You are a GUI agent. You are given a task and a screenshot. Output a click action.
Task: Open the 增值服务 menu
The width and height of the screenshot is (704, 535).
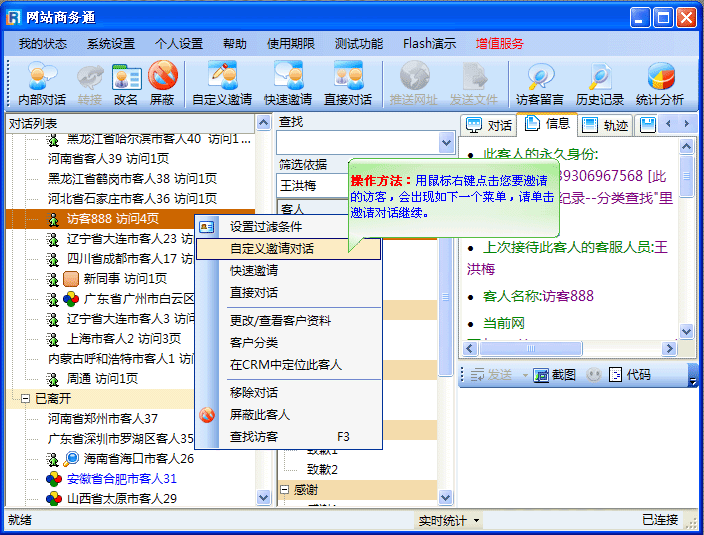tap(499, 44)
